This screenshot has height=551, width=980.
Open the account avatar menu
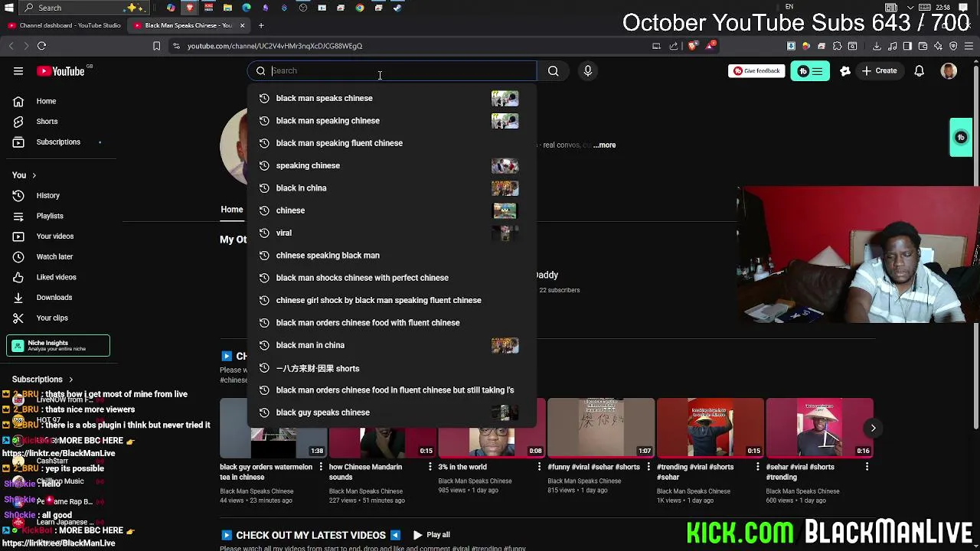coord(949,70)
